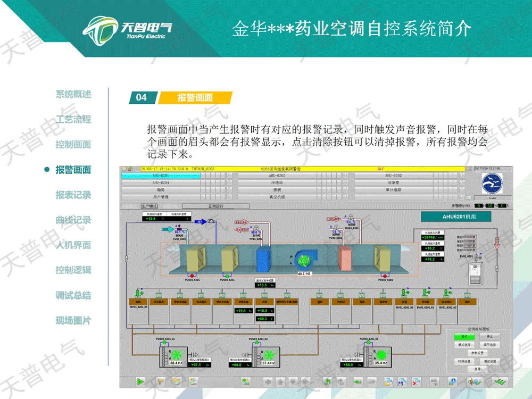Click the +78.2 supply humidity value
Screen dimensions: 532x399
pyautogui.click(x=433, y=259)
